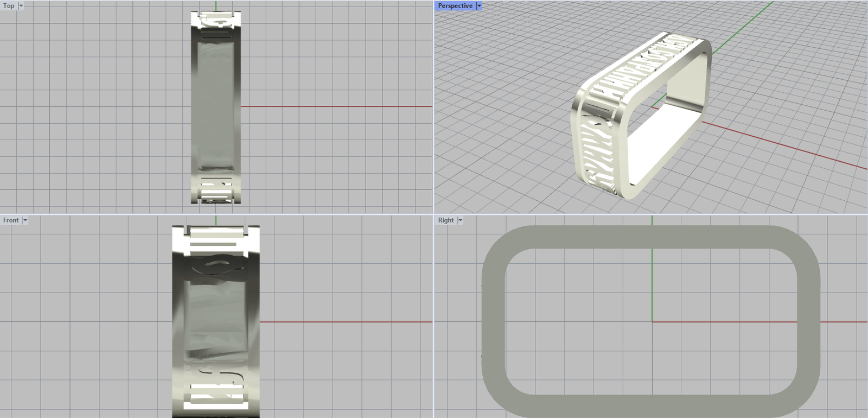Image resolution: width=868 pixels, height=419 pixels.
Task: Expand the Perspective viewport dropdown arrow
Action: click(479, 6)
